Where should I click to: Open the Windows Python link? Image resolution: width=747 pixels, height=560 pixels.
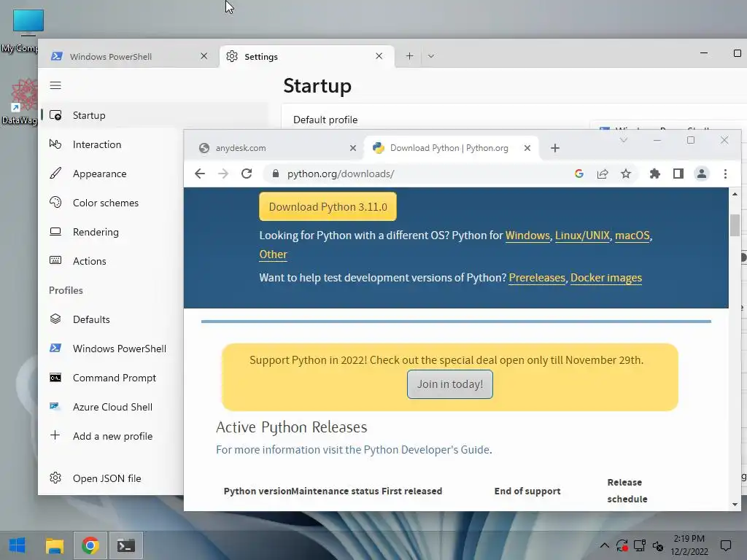pos(527,236)
